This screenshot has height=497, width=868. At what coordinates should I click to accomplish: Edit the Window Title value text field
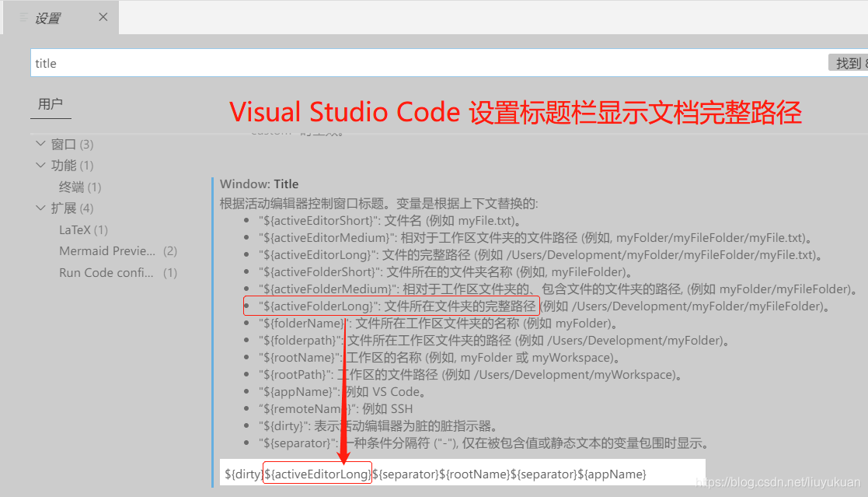462,474
